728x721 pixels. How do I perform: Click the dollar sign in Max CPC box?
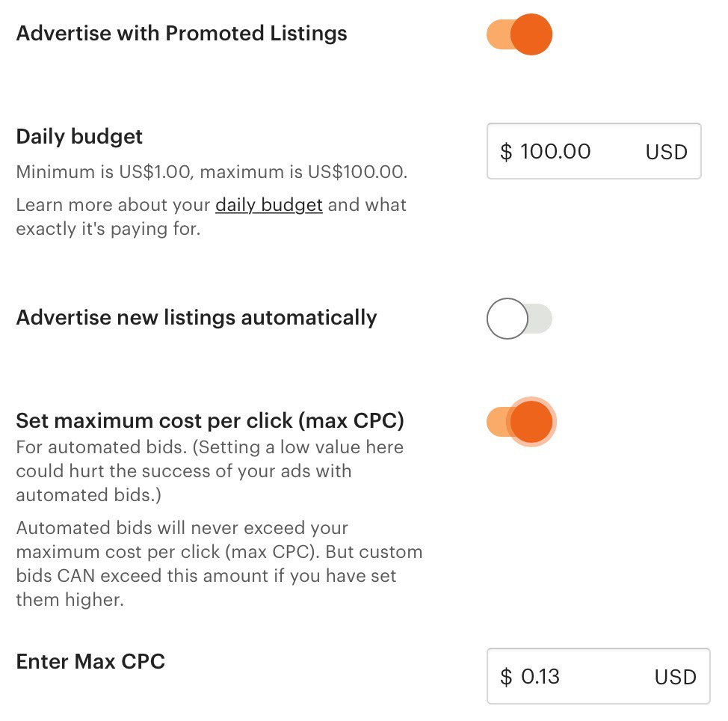click(506, 676)
